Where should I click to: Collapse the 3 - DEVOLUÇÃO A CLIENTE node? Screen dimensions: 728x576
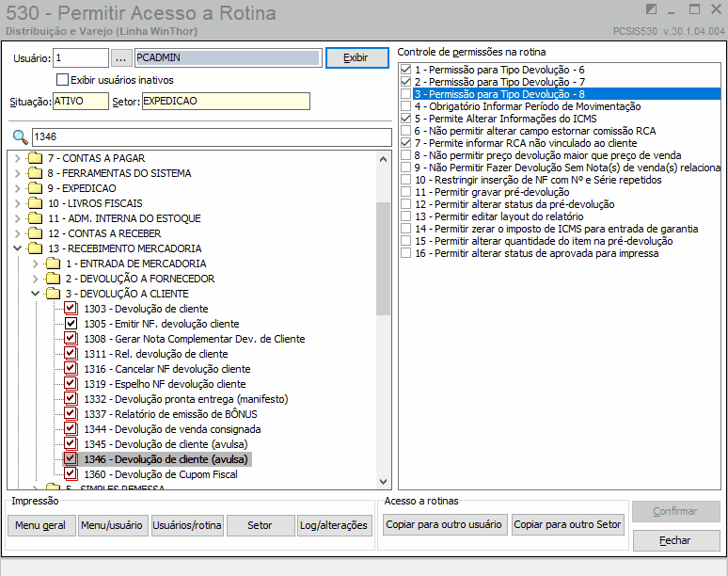pyautogui.click(x=36, y=294)
